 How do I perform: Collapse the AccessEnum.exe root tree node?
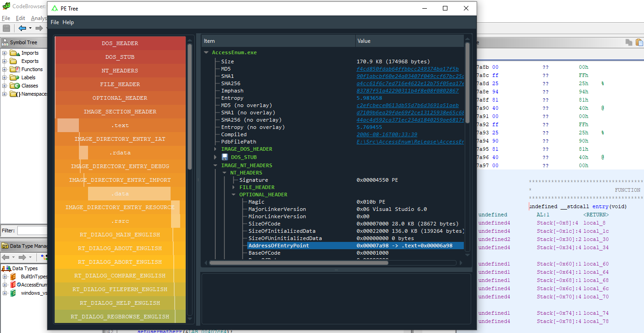coord(207,52)
